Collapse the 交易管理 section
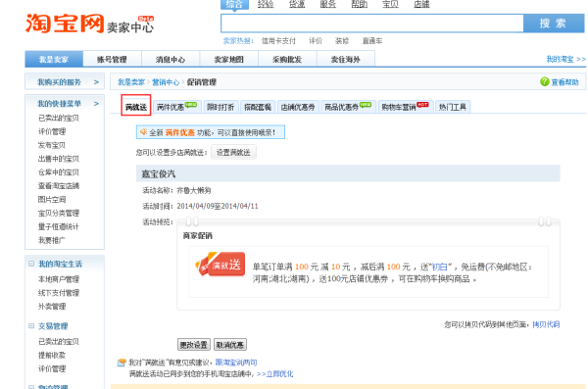 [x=31, y=326]
